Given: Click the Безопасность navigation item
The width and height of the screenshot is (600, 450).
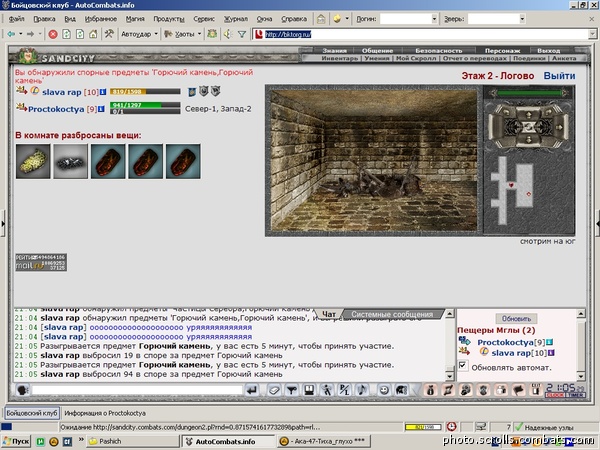Looking at the screenshot, I should tap(439, 51).
